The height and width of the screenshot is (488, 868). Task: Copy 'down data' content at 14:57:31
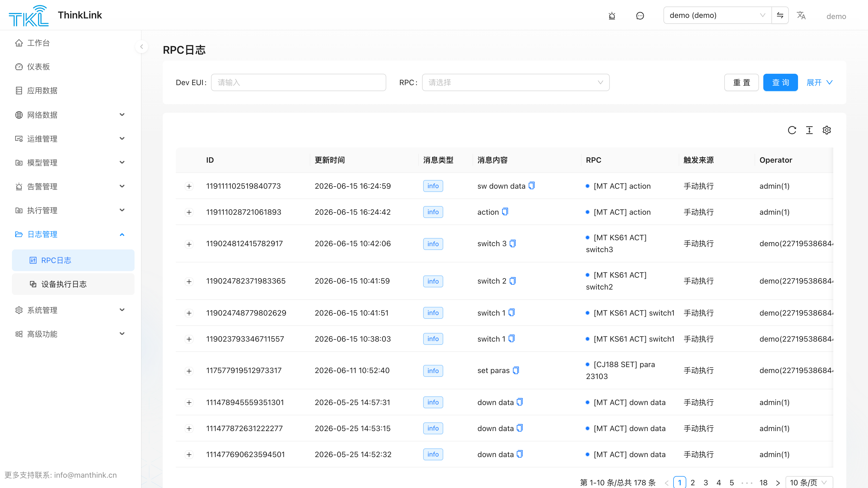pyautogui.click(x=520, y=402)
